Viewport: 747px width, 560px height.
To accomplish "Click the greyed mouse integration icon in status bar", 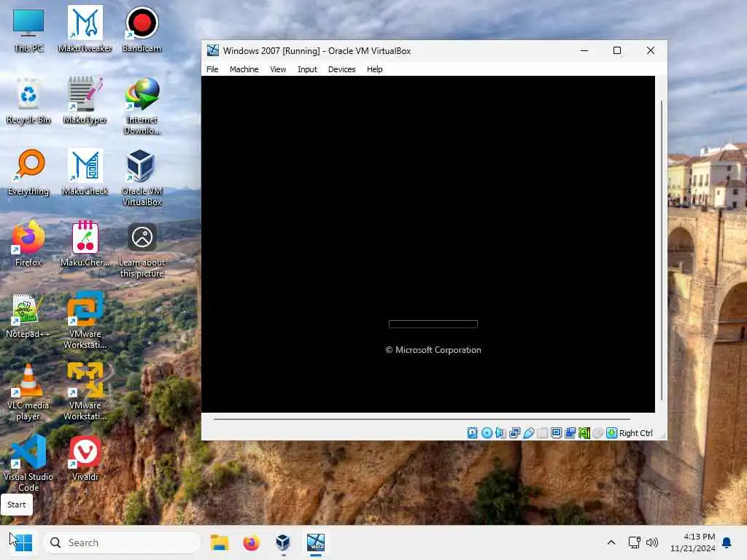I will (x=598, y=433).
